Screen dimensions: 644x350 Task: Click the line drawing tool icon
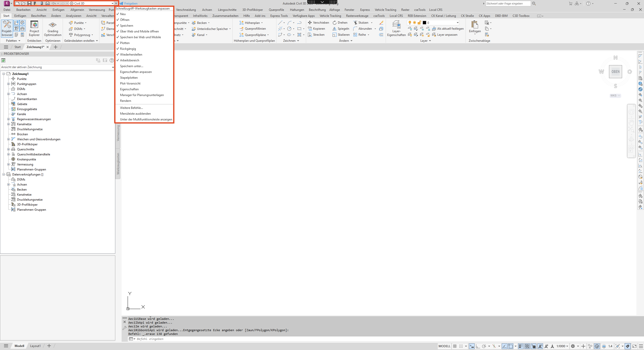pyautogui.click(x=280, y=23)
